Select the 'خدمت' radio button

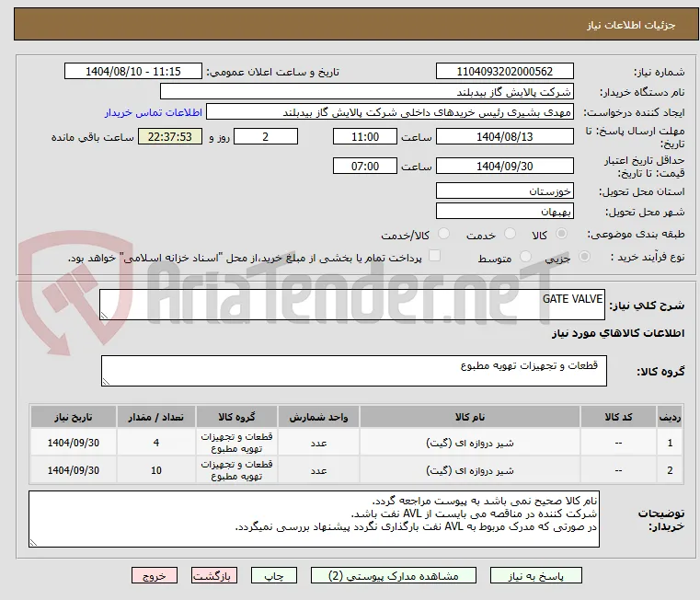tap(510, 234)
